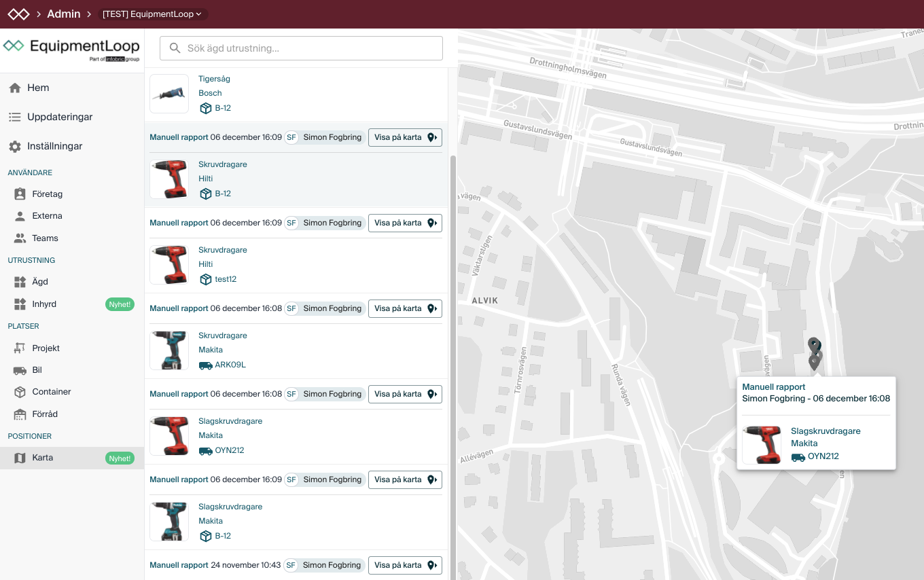The image size is (924, 580).
Task: Click the search magnifier icon
Action: pyautogui.click(x=175, y=48)
